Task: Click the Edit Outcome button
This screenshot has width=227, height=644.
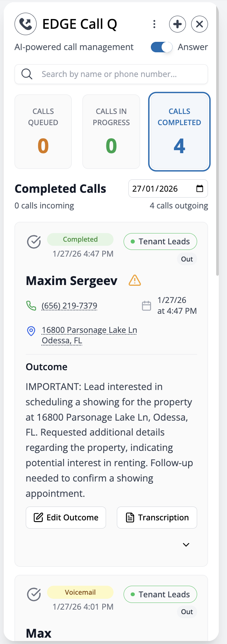Action: pyautogui.click(x=66, y=517)
